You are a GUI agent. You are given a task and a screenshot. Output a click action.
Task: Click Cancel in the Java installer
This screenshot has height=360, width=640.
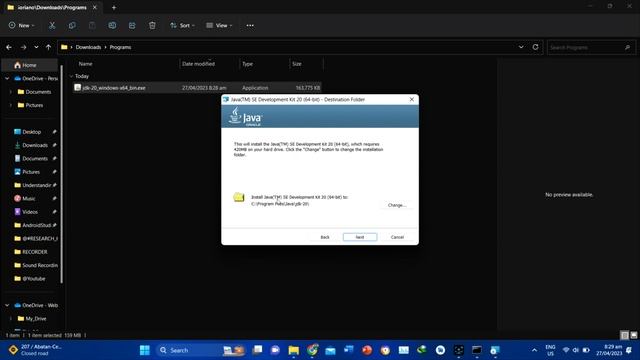coord(397,237)
